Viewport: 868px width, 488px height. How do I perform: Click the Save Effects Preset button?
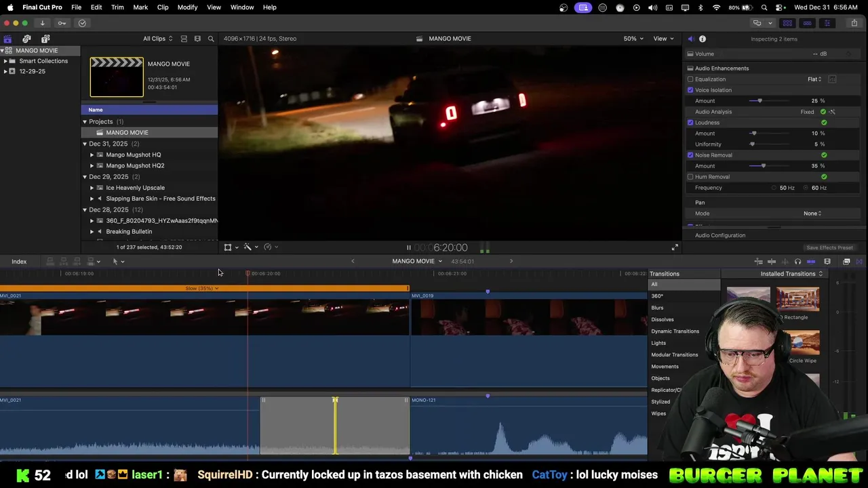tap(829, 247)
